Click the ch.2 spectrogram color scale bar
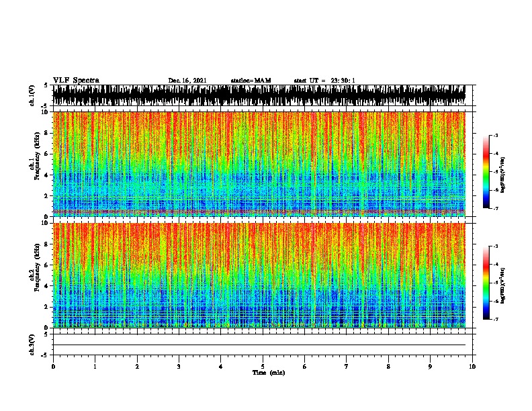 [x=486, y=283]
